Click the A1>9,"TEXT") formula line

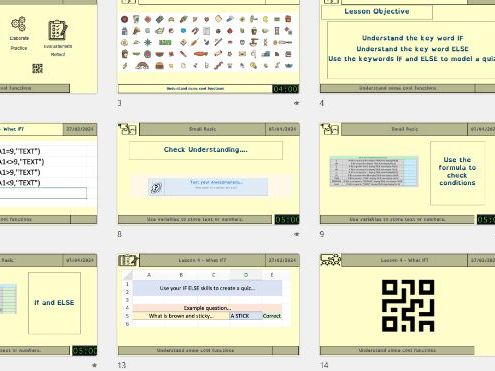(x=20, y=172)
